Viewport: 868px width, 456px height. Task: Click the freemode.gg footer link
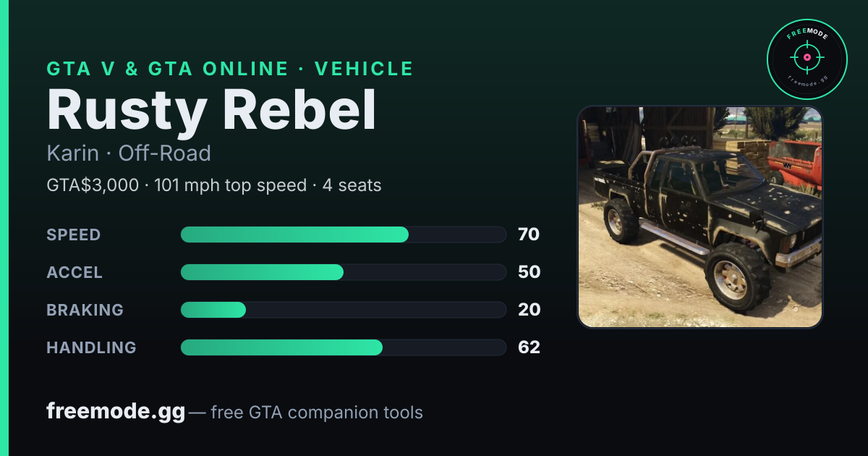pos(116,412)
